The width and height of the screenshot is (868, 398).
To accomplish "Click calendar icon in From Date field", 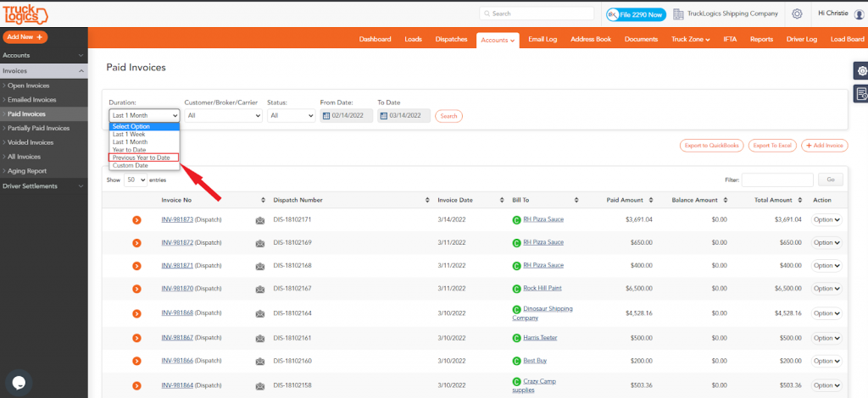I will (326, 116).
